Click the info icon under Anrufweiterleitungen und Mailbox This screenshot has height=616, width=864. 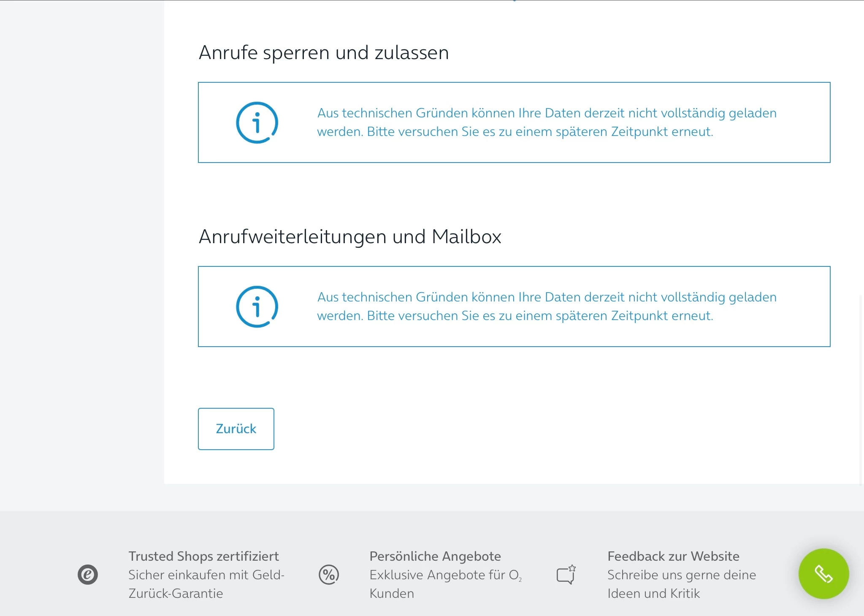(x=257, y=307)
